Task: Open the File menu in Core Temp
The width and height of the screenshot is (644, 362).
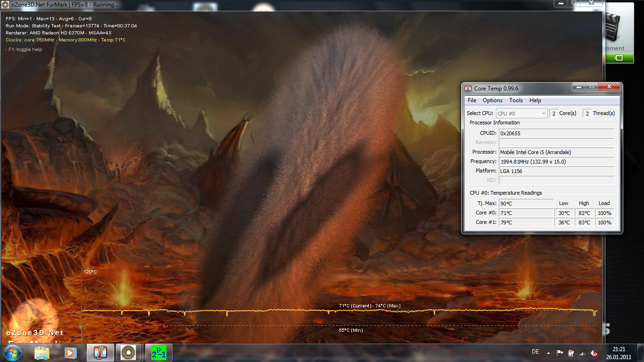Action: (x=472, y=100)
